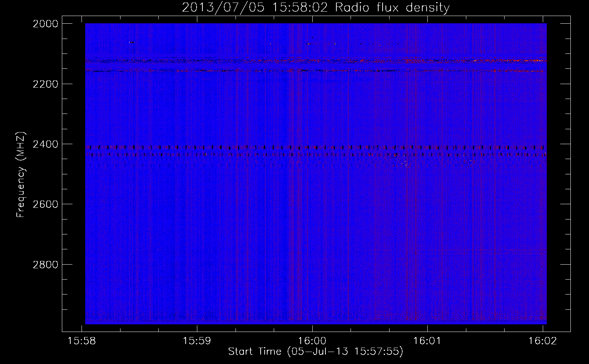
Task: Click the thinner dotted band below 2400 MHz
Action: pyautogui.click(x=255, y=155)
